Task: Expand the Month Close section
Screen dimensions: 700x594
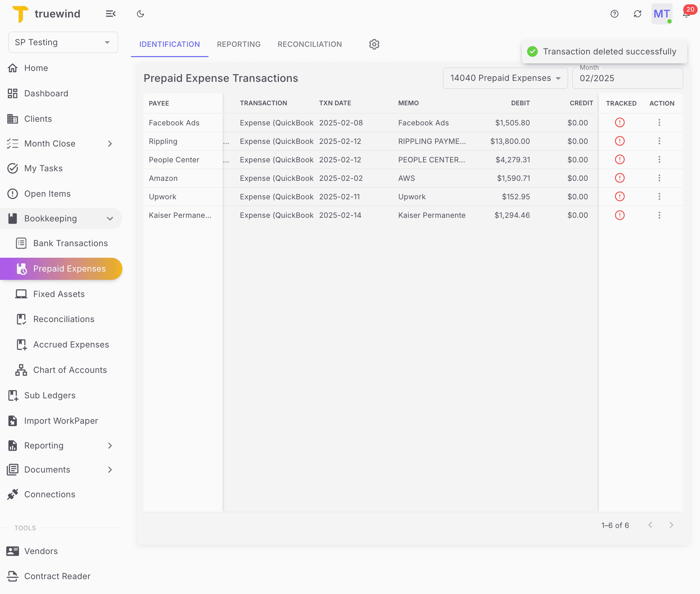Action: [x=110, y=144]
